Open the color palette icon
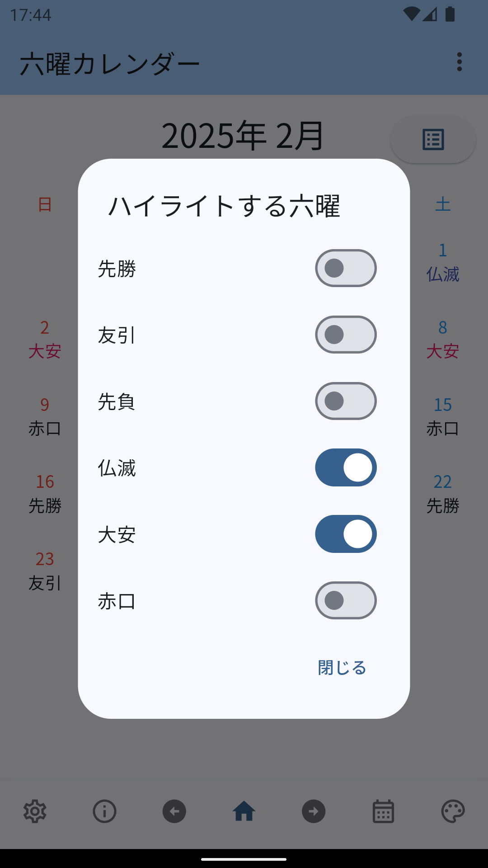This screenshot has height=868, width=488. pyautogui.click(x=453, y=811)
